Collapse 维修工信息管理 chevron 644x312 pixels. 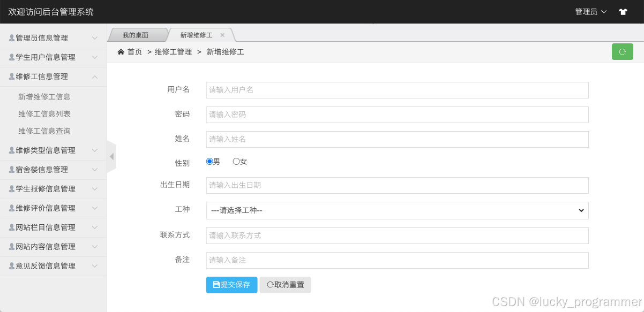(x=95, y=77)
